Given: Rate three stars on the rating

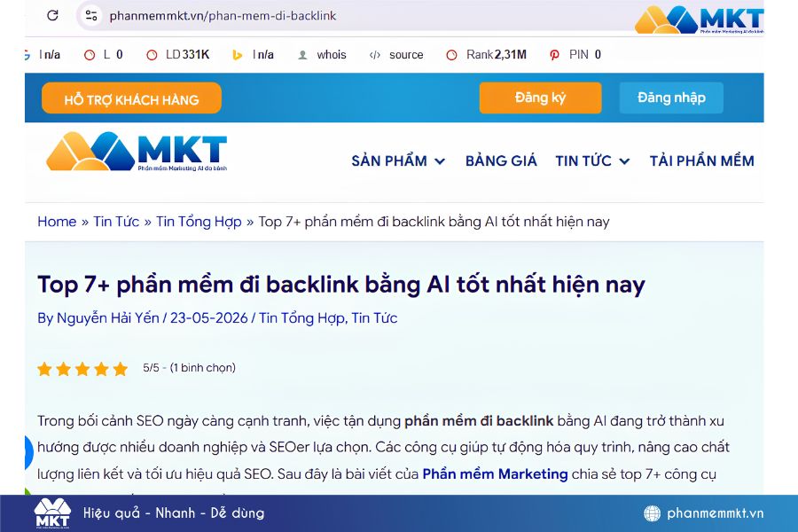Looking at the screenshot, I should pos(82,369).
